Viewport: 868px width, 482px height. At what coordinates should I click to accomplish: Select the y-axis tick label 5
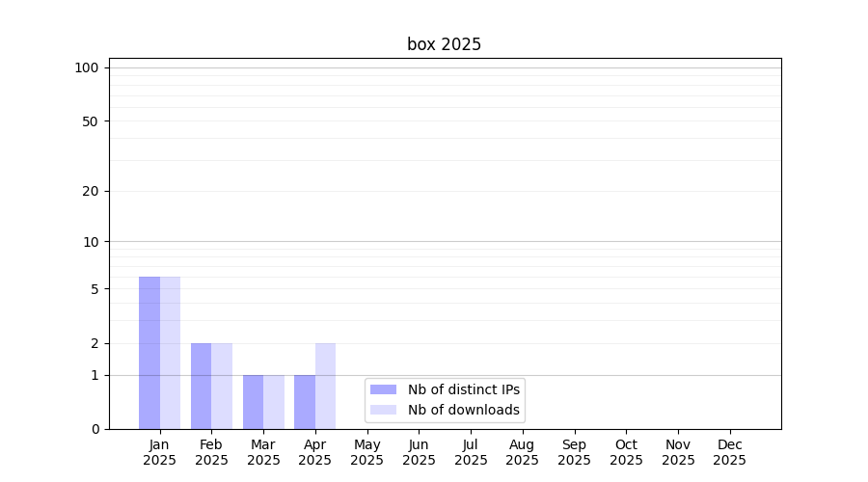(95, 289)
